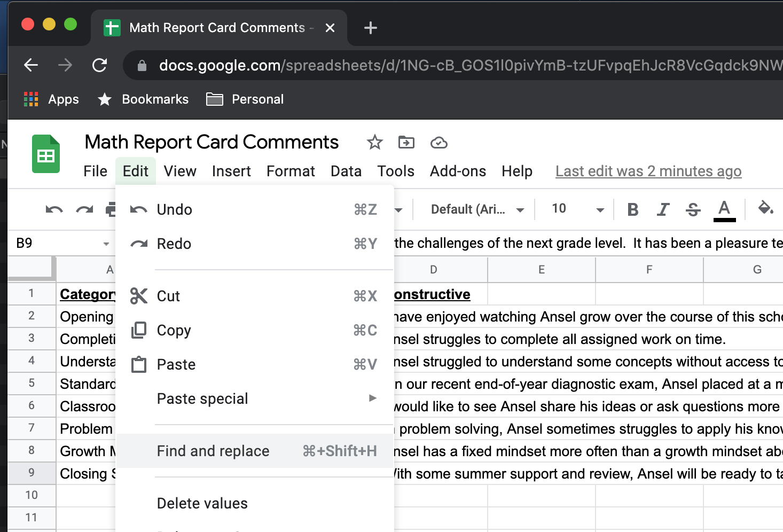Select column E header
The image size is (783, 532).
(x=542, y=270)
